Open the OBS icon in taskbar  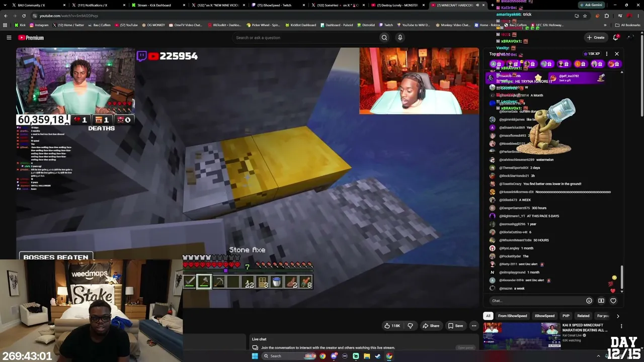[x=345, y=356]
